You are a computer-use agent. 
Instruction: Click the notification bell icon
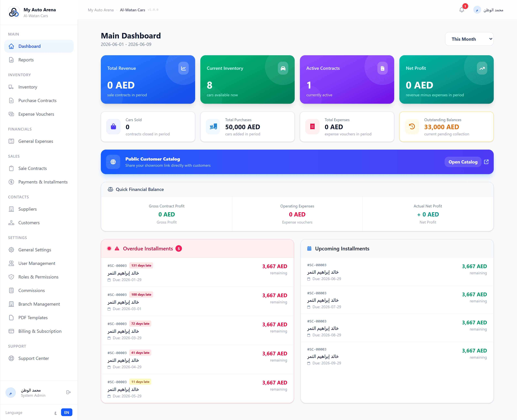coord(462,10)
